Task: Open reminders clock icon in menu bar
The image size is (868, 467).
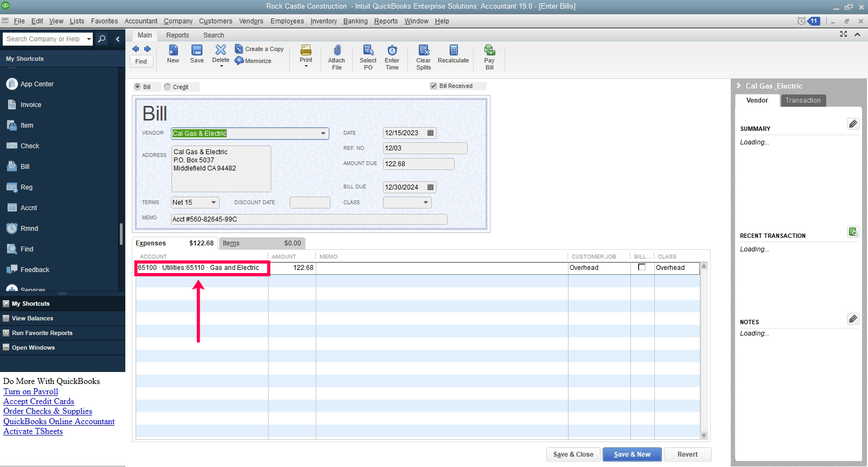Action: pos(801,21)
